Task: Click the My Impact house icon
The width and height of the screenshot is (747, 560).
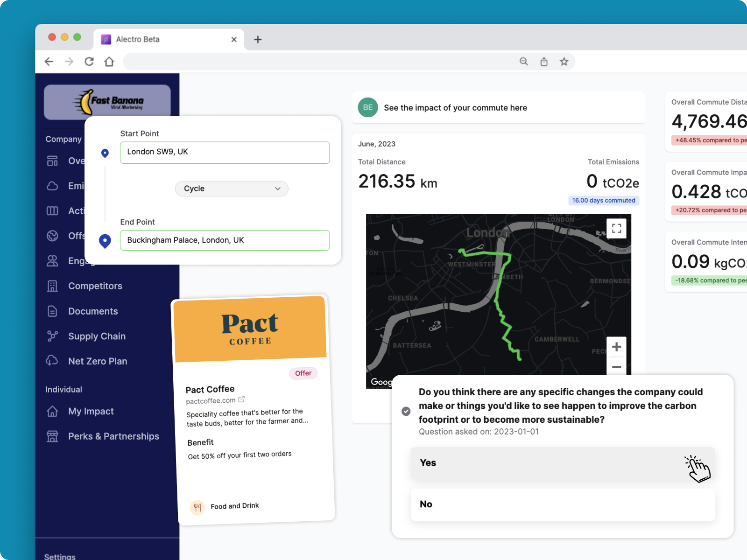Action: [x=52, y=411]
